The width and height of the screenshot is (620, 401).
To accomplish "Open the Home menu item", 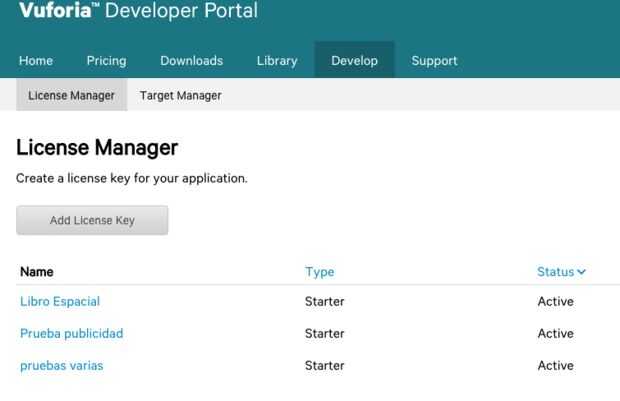I will point(36,61).
